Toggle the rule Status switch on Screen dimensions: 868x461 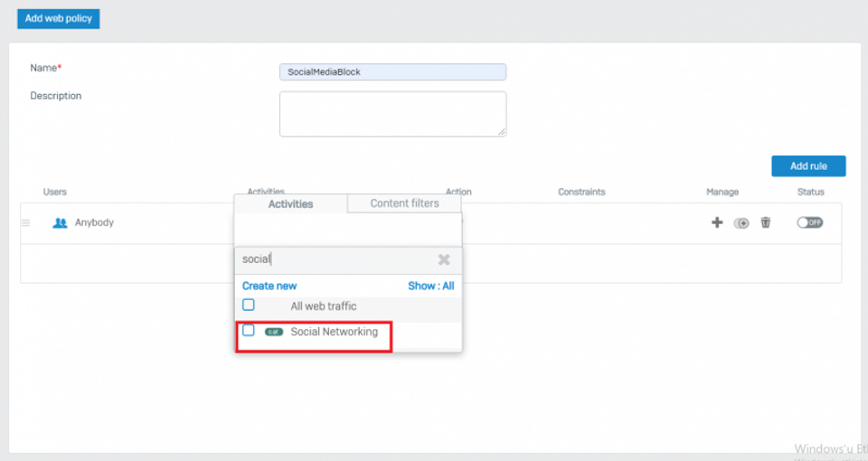coord(809,222)
